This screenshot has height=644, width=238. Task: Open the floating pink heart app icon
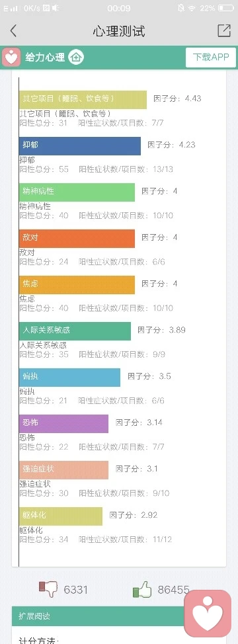208,614
